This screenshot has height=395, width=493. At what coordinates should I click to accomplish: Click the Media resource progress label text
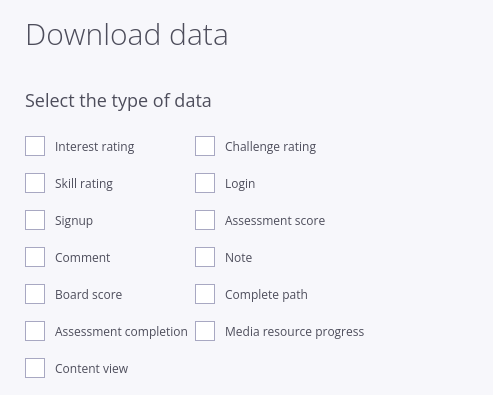pos(294,332)
